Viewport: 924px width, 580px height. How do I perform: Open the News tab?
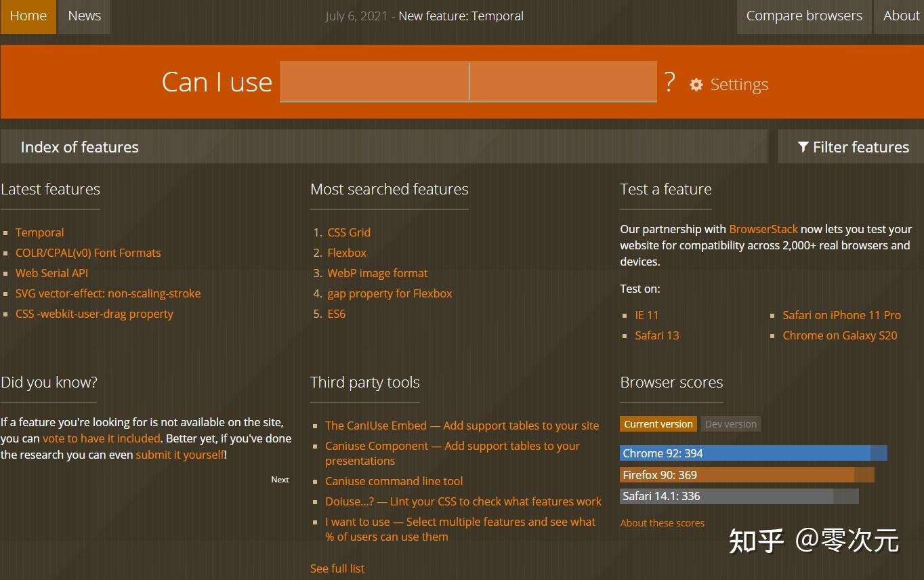(85, 16)
